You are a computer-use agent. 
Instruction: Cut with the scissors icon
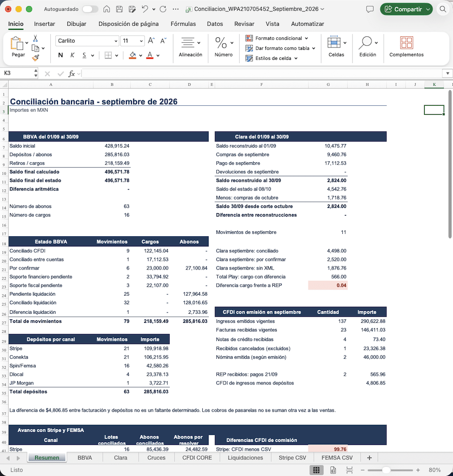36,38
